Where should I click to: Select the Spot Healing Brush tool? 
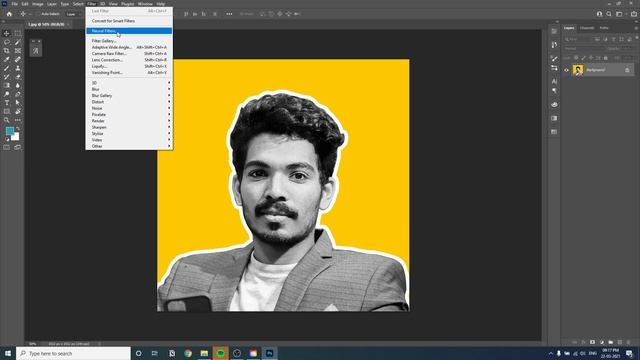click(18, 60)
